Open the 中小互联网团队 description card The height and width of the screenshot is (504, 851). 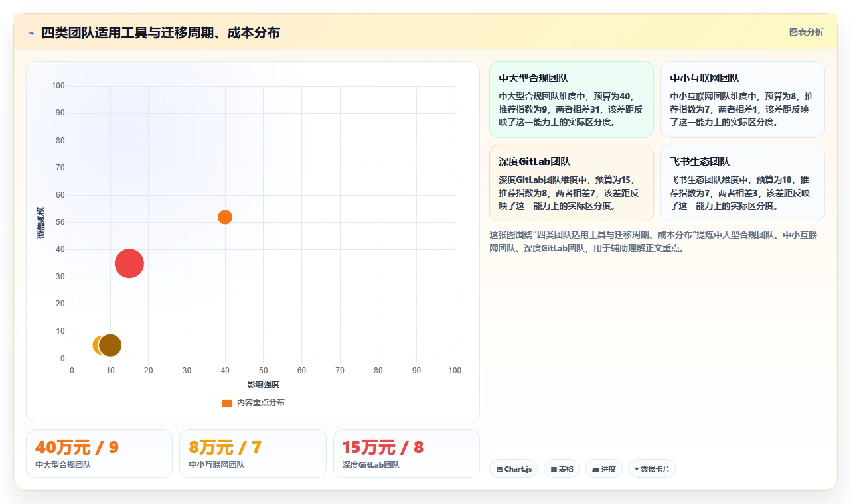tap(743, 99)
